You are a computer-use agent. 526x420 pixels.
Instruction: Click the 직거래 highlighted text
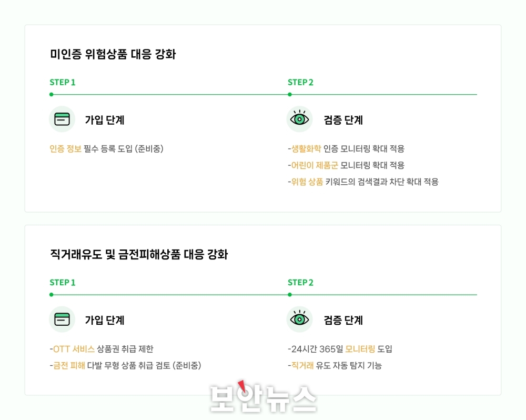pyautogui.click(x=302, y=366)
